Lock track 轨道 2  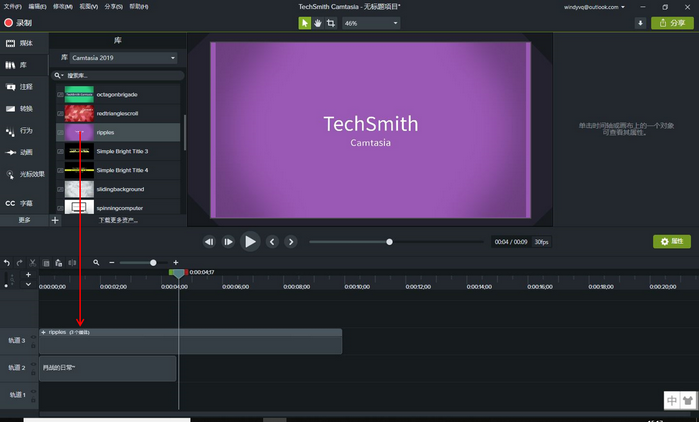(x=33, y=373)
